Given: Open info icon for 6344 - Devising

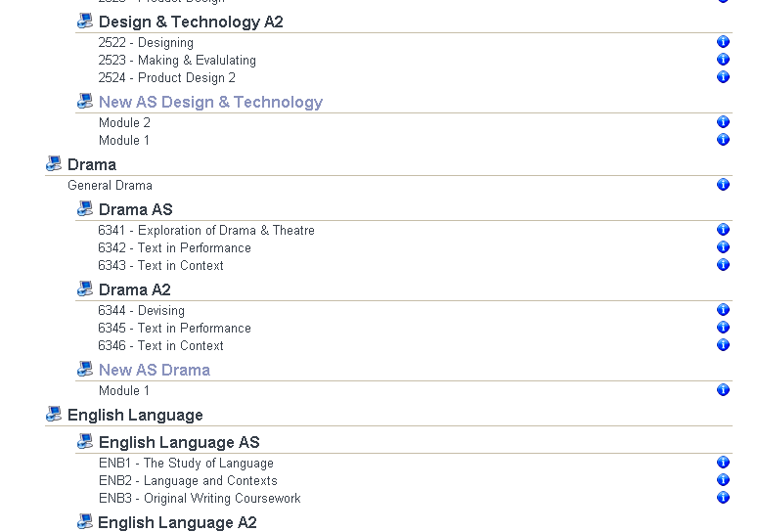Looking at the screenshot, I should pos(723,310).
